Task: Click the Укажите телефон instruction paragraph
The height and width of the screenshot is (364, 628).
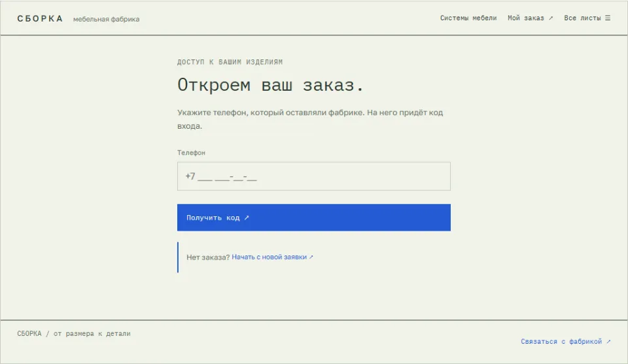Action: point(310,119)
